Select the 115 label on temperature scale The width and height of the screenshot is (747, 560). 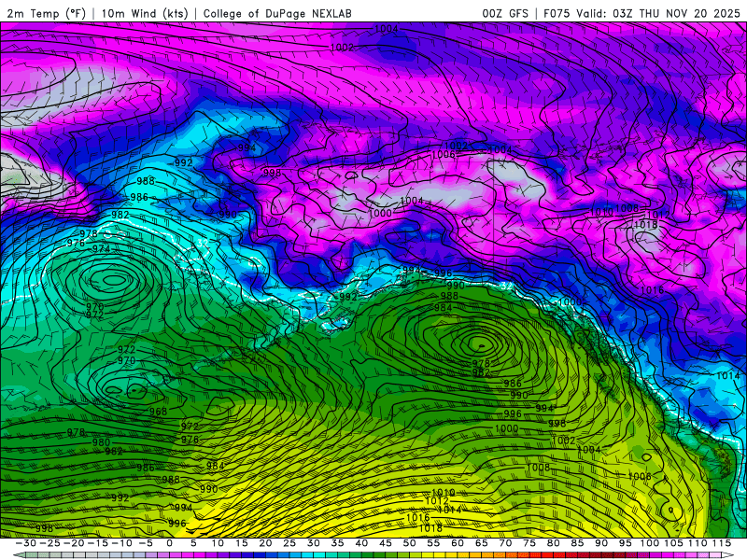click(x=721, y=543)
